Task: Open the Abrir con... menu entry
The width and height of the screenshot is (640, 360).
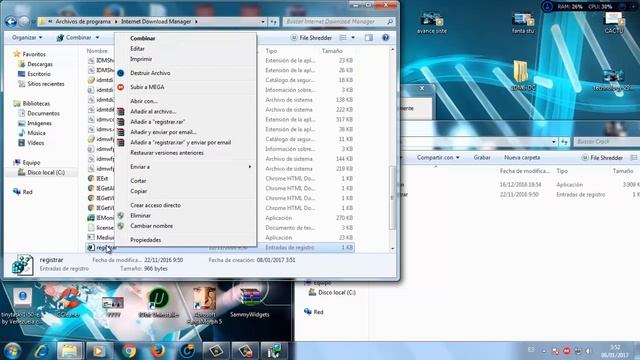Action: pyautogui.click(x=144, y=101)
